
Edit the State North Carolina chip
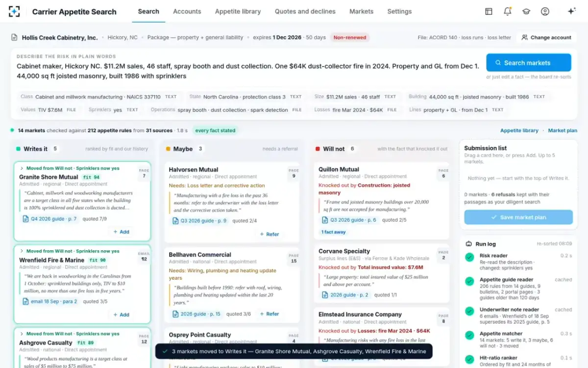(245, 97)
